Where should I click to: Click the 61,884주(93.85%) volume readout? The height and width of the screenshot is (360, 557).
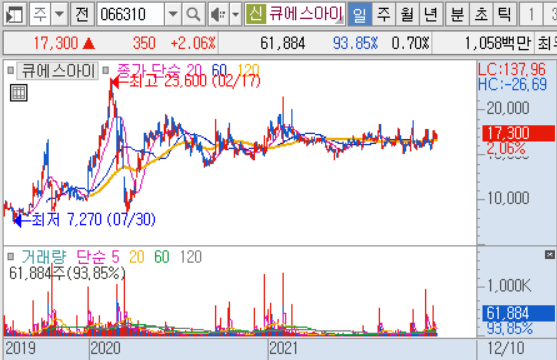pos(67,273)
